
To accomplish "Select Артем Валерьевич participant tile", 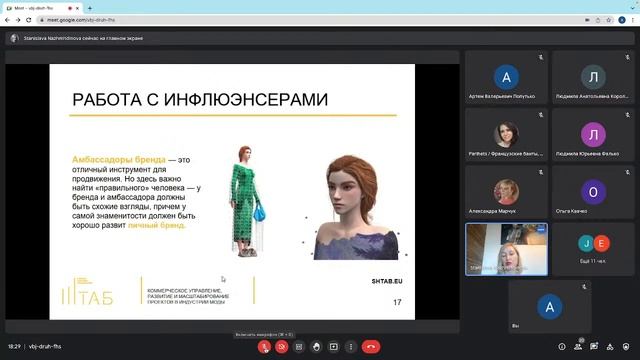I will (x=506, y=77).
